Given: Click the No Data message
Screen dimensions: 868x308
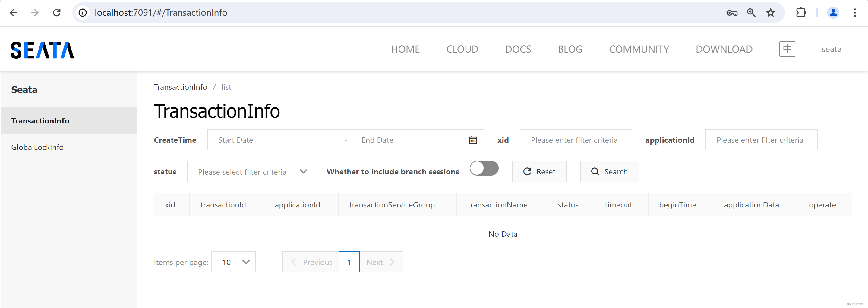Looking at the screenshot, I should click(503, 234).
